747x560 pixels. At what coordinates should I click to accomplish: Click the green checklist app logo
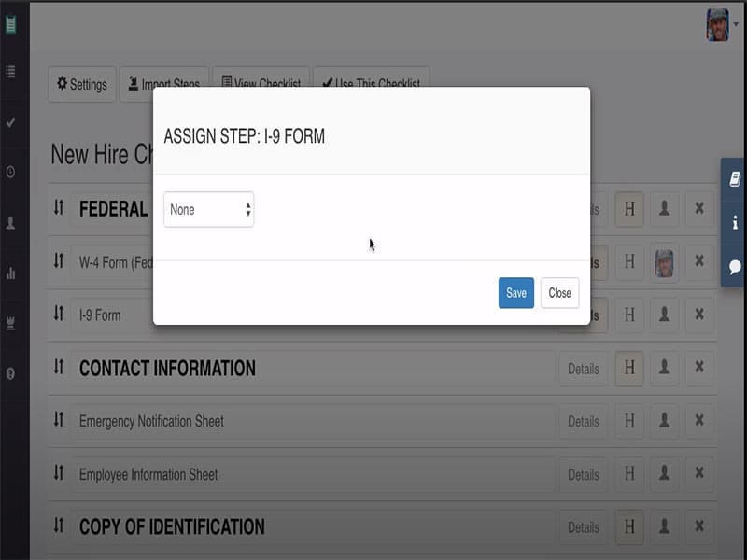tap(10, 24)
